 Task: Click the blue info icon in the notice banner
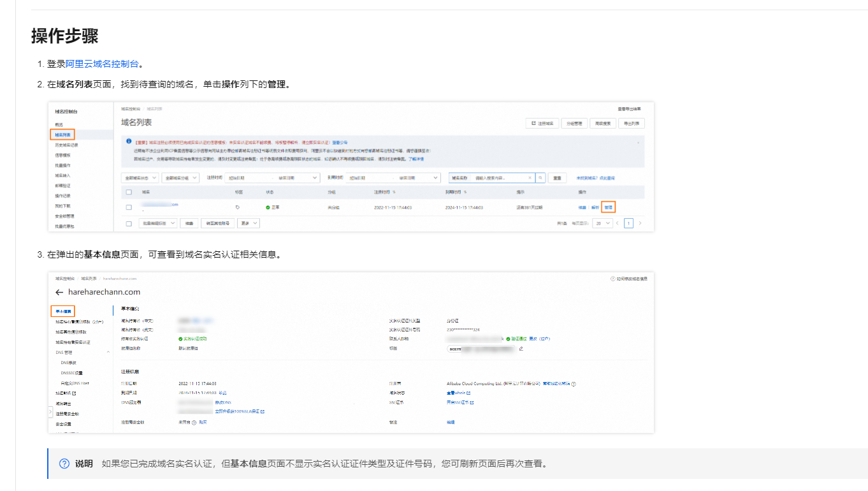(x=129, y=141)
